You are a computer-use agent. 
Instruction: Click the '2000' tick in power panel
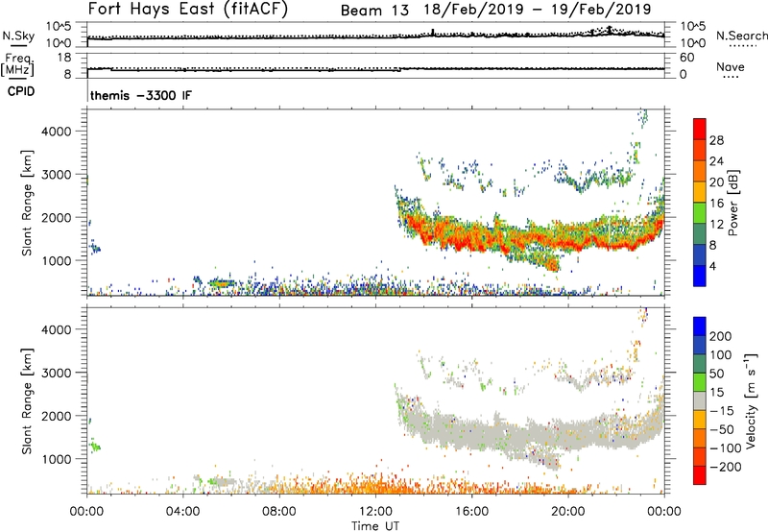[x=56, y=217]
